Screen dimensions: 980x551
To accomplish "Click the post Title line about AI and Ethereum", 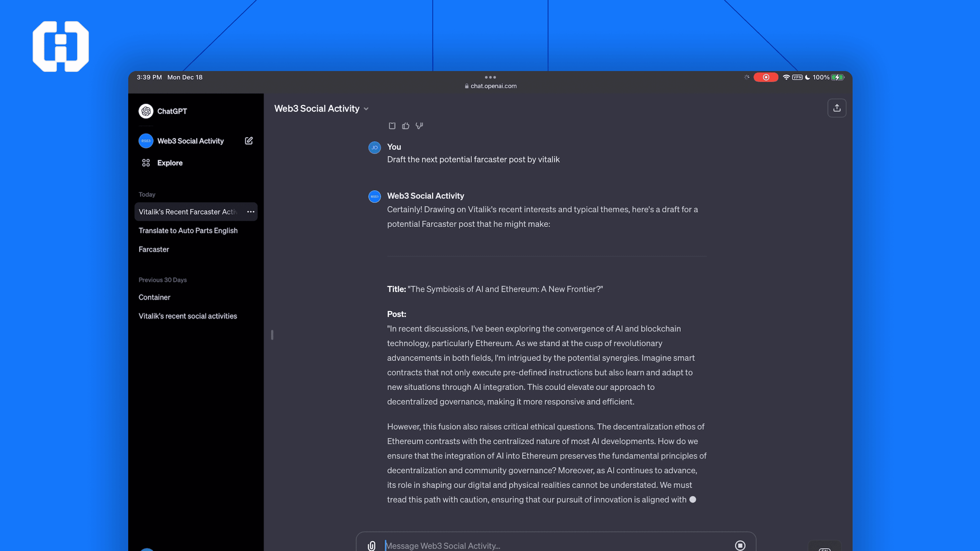I will pos(495,289).
